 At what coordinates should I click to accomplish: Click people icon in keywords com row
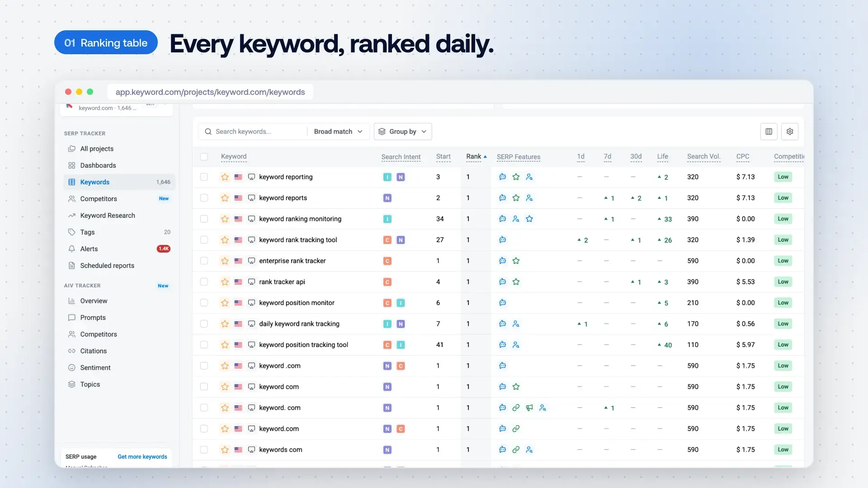(x=529, y=450)
